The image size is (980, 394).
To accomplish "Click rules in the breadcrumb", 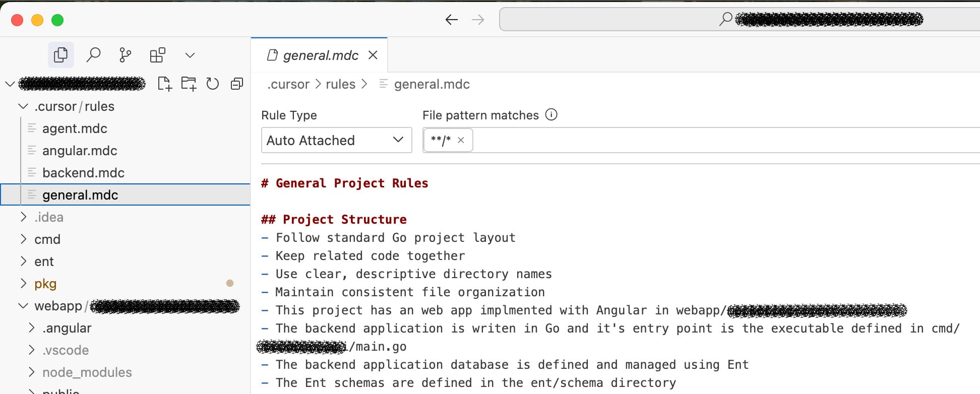I will (x=340, y=84).
